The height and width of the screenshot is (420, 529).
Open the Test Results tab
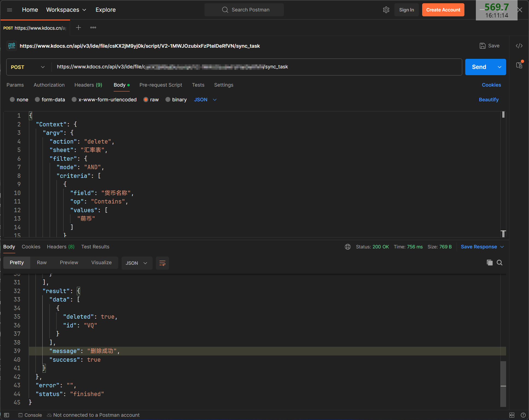pos(95,247)
